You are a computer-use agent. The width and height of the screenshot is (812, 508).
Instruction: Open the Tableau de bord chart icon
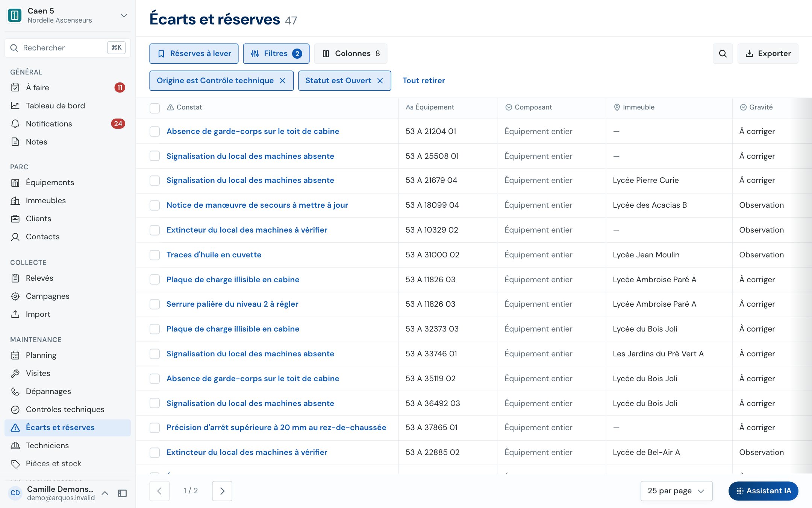pos(15,106)
